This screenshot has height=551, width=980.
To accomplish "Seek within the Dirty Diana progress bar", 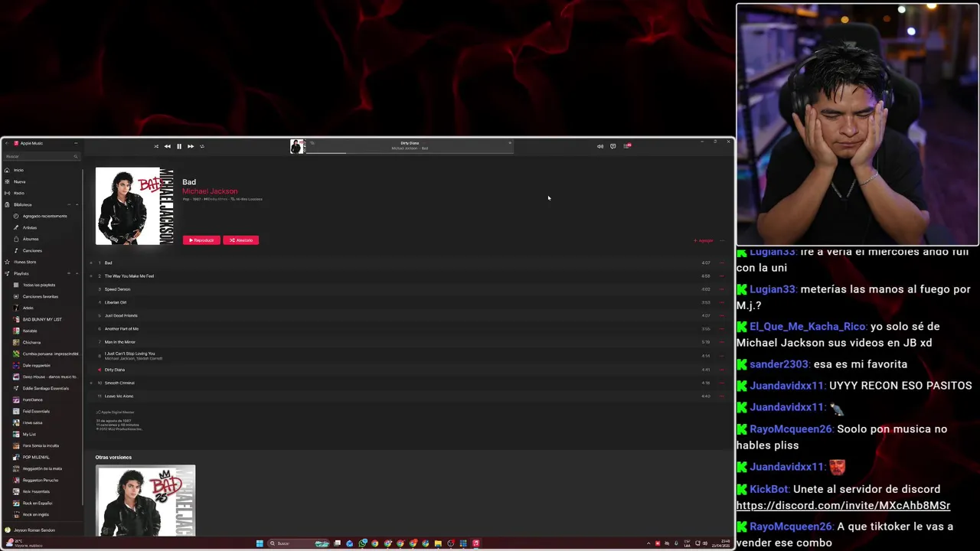I will tap(410, 153).
